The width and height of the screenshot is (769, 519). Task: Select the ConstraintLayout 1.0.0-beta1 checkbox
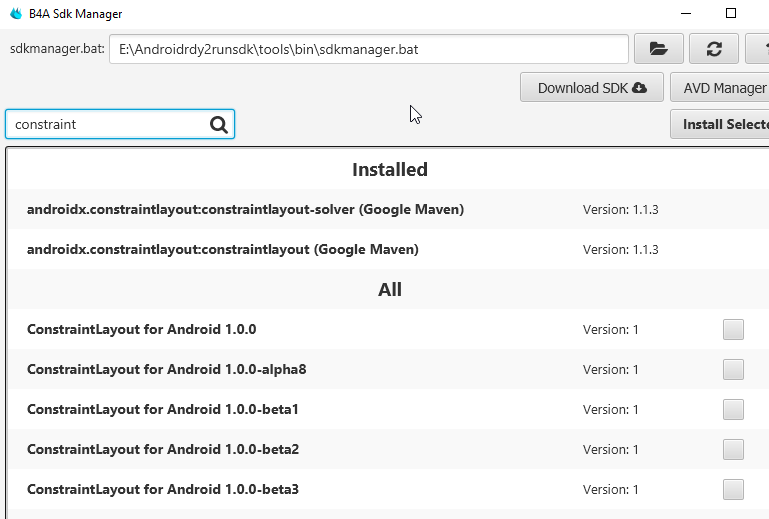tap(733, 409)
